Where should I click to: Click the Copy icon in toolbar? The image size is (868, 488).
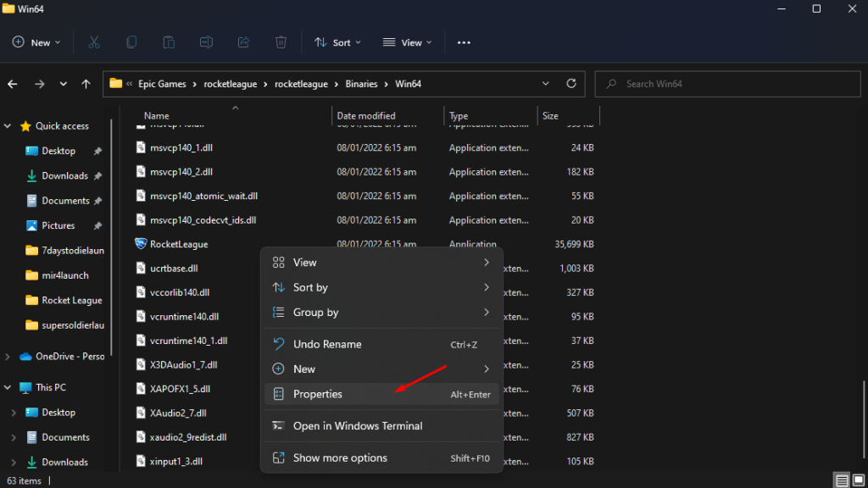pos(131,42)
